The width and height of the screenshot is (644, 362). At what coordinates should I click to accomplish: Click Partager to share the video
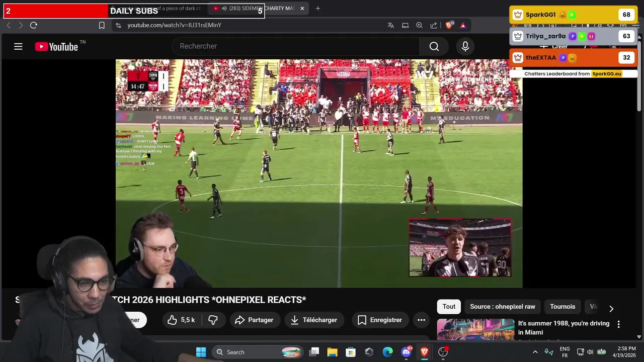[x=254, y=320]
